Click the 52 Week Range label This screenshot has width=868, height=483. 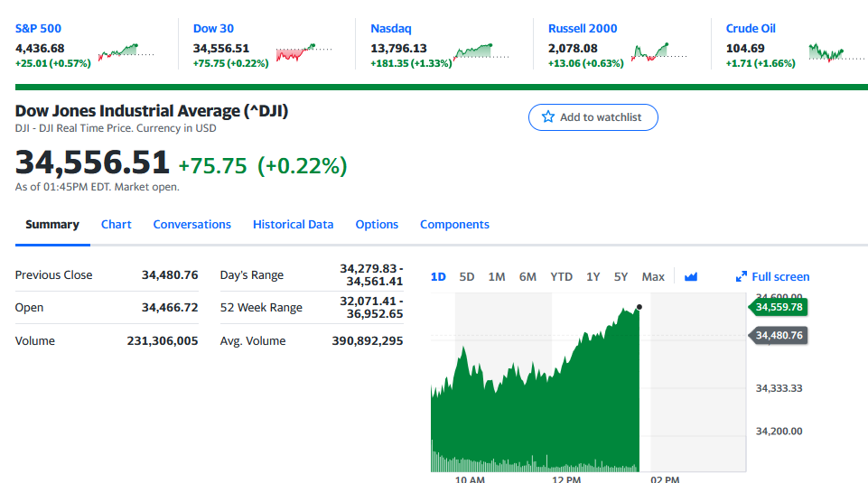[261, 308]
